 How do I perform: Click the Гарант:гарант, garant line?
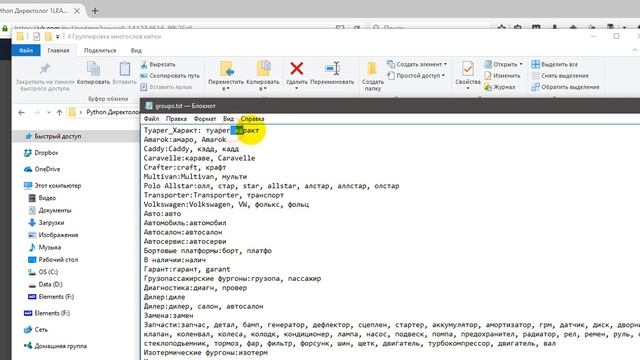[187, 269]
